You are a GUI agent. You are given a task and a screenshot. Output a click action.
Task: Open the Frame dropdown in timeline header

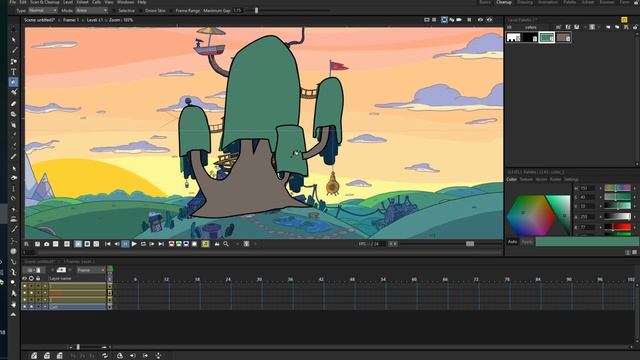(91, 270)
